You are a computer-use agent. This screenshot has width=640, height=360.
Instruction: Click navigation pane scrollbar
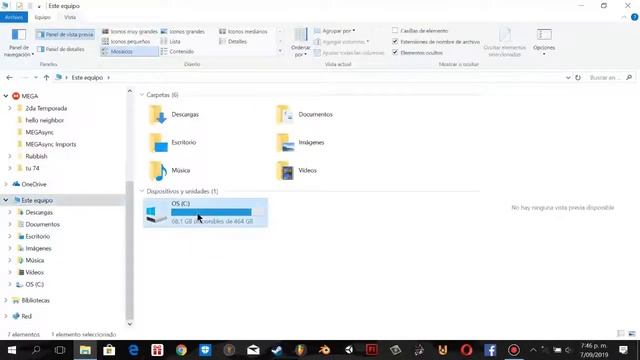coord(130,250)
